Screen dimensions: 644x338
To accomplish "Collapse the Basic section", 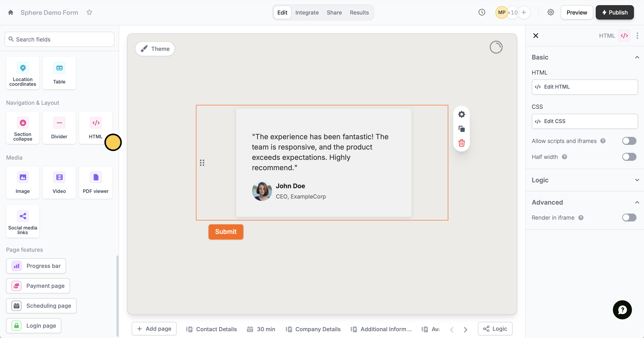I will coord(637,57).
